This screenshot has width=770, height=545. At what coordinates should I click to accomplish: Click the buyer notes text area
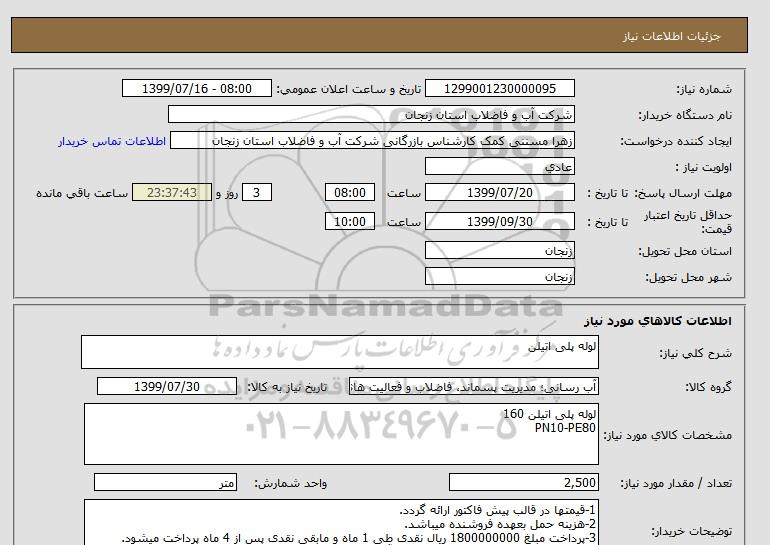click(341, 522)
